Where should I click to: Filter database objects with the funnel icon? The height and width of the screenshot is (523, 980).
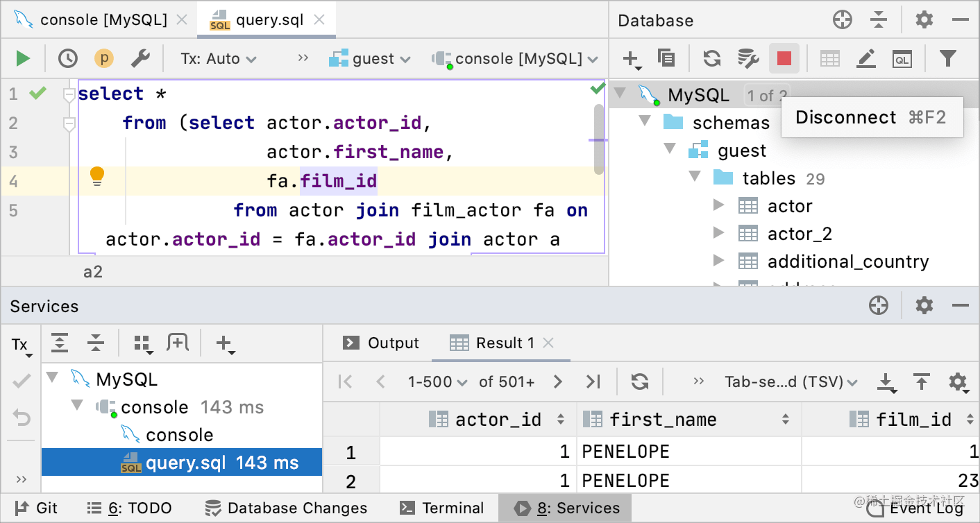click(x=948, y=58)
